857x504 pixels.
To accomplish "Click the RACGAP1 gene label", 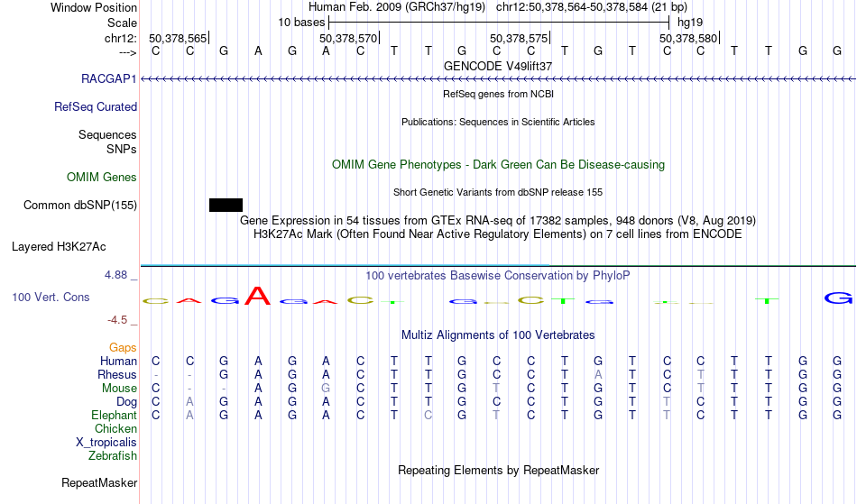I will (x=109, y=78).
